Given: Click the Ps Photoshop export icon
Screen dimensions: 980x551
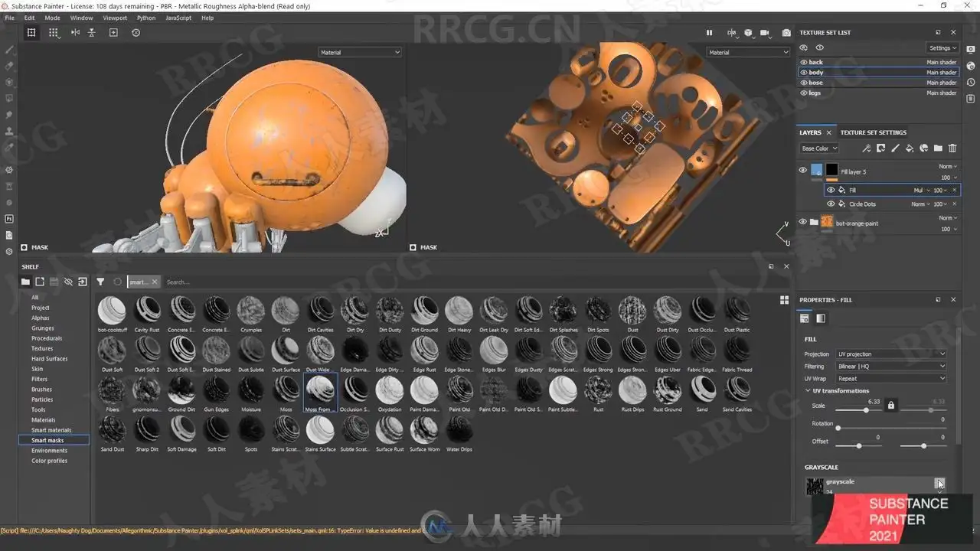Looking at the screenshot, I should click(9, 219).
